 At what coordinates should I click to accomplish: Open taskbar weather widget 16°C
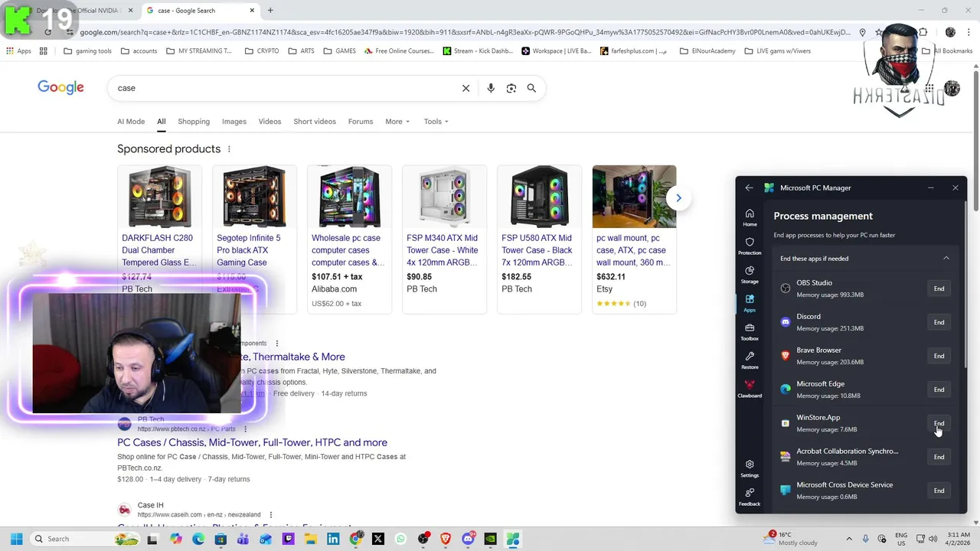pyautogui.click(x=791, y=539)
